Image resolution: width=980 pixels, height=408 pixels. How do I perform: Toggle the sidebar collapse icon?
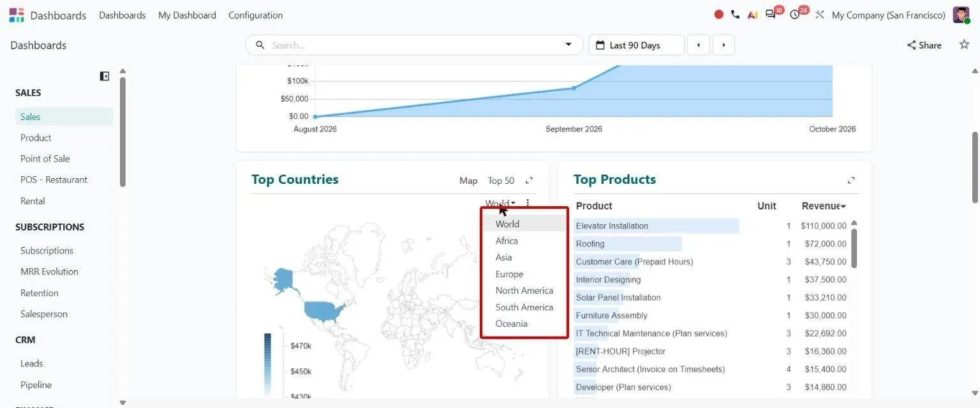[x=105, y=76]
